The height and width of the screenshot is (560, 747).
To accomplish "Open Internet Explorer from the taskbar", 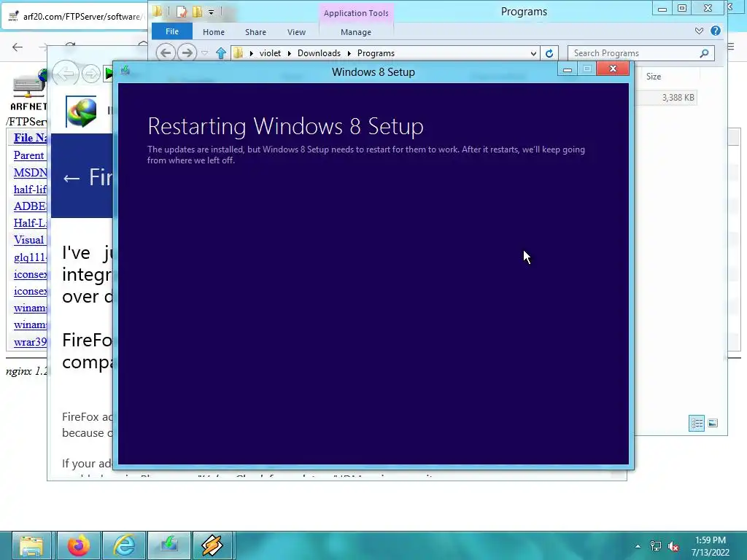I will click(x=124, y=545).
